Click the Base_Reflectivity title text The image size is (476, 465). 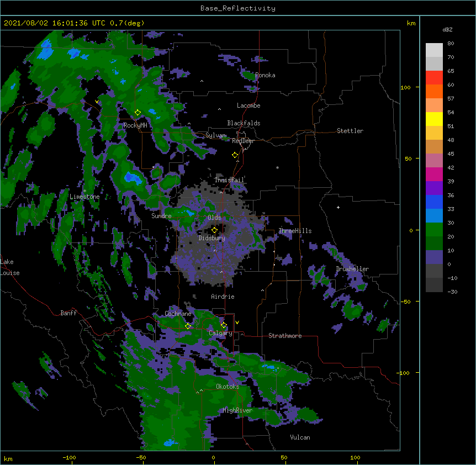238,8
